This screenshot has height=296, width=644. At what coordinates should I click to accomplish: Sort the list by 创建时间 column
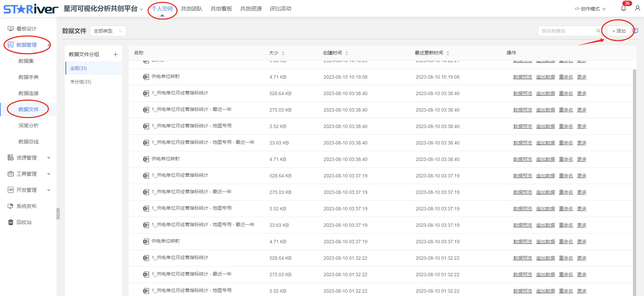(347, 53)
